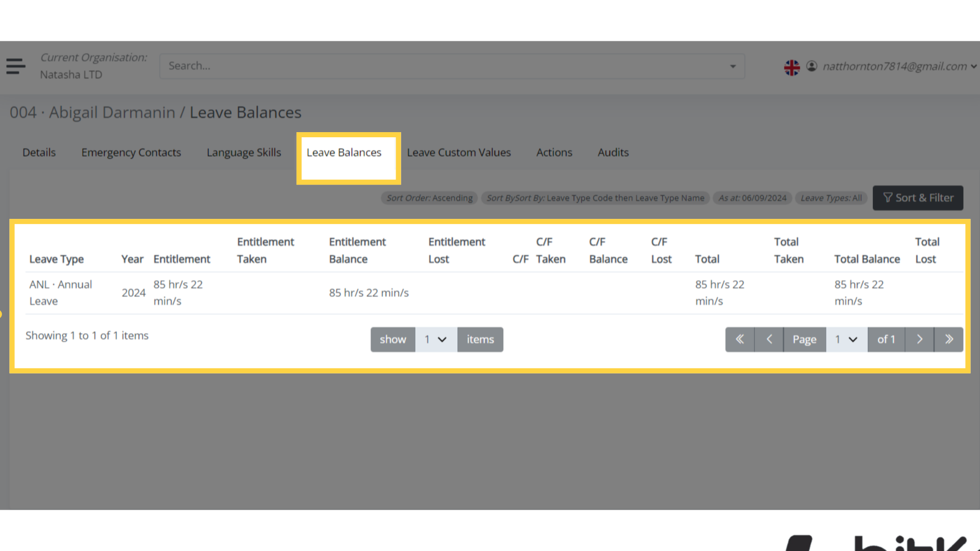
Task: Switch to the Audits tab
Action: pos(613,152)
